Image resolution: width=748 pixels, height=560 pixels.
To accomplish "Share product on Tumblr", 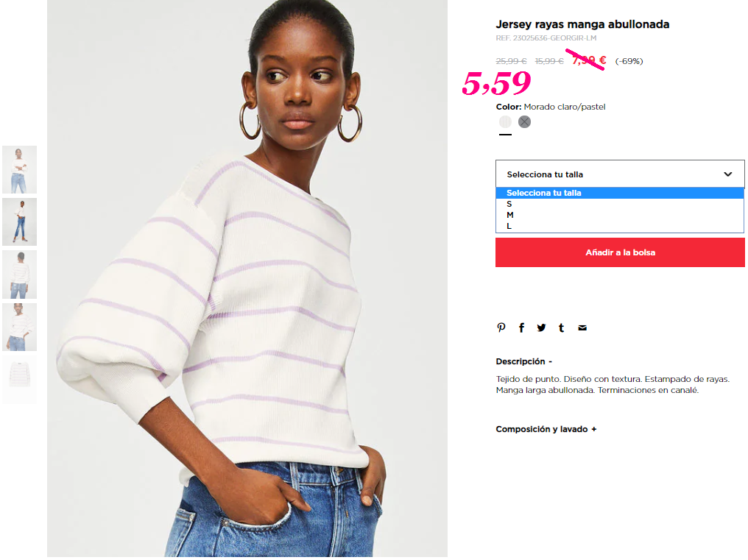I will coord(562,327).
